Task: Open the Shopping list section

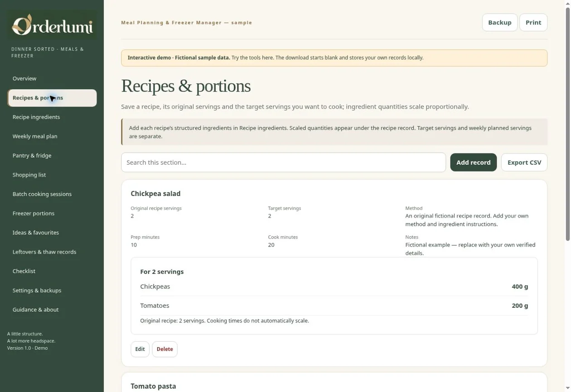Action: 52,175
